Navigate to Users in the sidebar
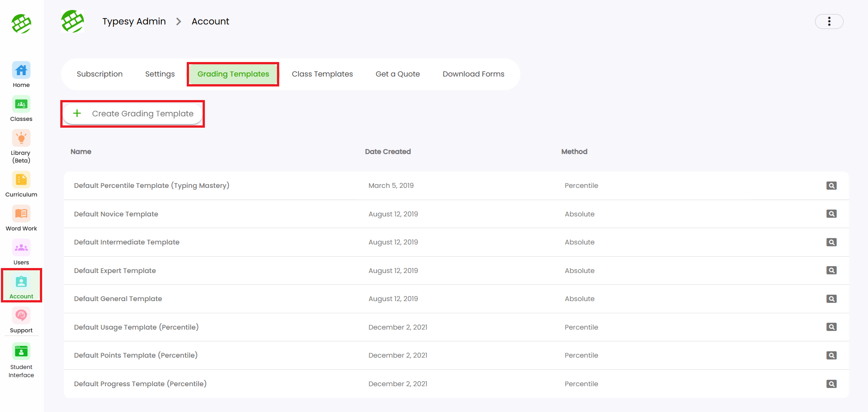This screenshot has height=412, width=868. (x=21, y=248)
